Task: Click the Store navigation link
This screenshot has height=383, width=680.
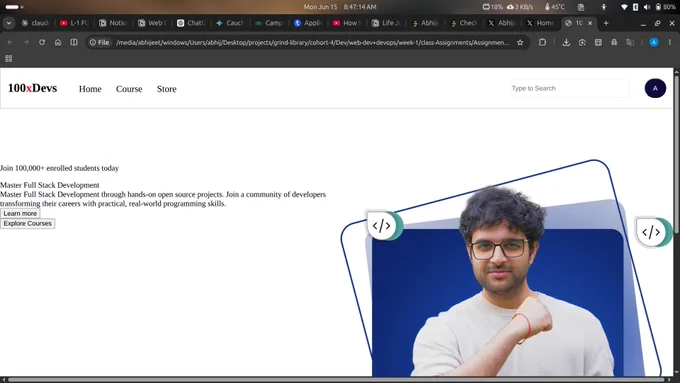Action: [x=167, y=89]
